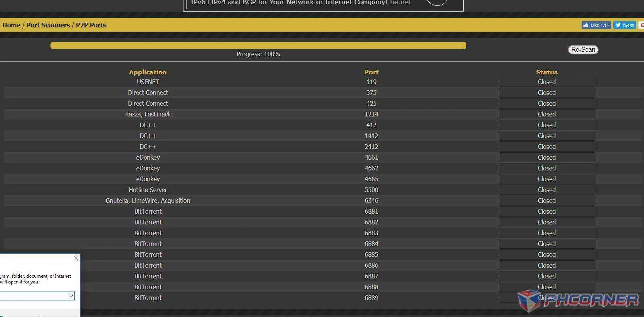Go to Port Scanners breadcrumb link
The height and width of the screenshot is (317, 644).
[x=48, y=25]
